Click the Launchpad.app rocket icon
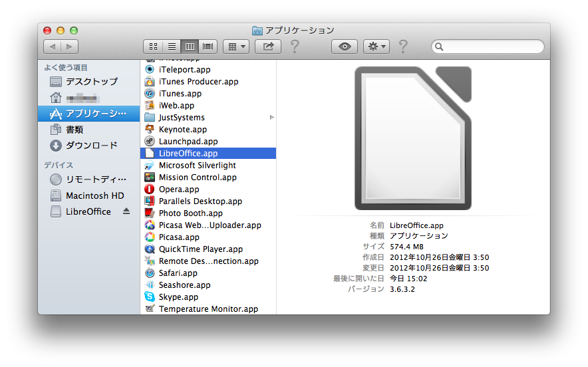 pyautogui.click(x=150, y=142)
